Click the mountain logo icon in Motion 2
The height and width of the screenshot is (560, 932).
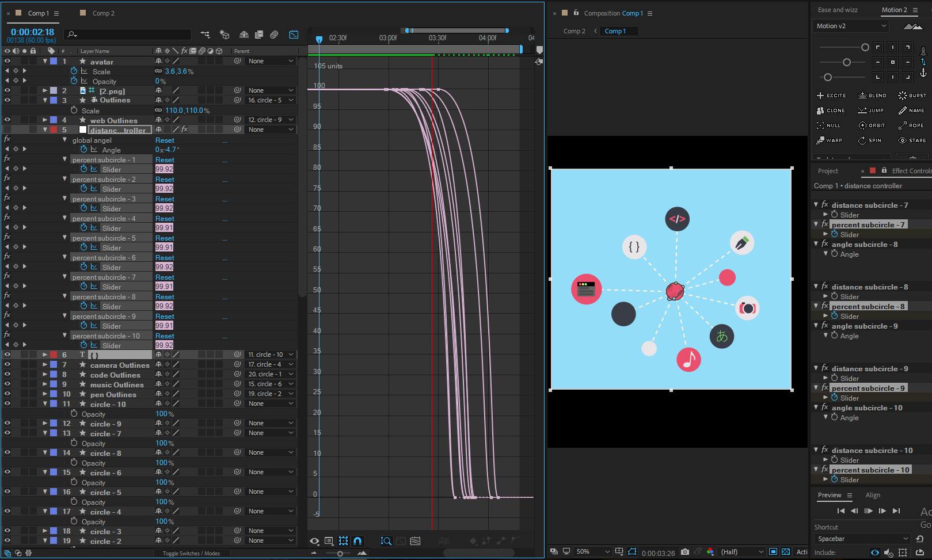[913, 26]
